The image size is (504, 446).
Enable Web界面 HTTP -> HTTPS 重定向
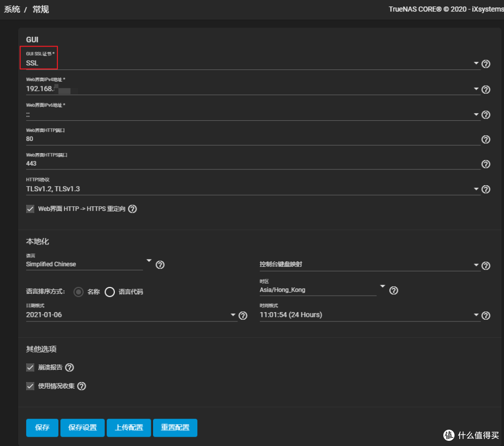(30, 209)
